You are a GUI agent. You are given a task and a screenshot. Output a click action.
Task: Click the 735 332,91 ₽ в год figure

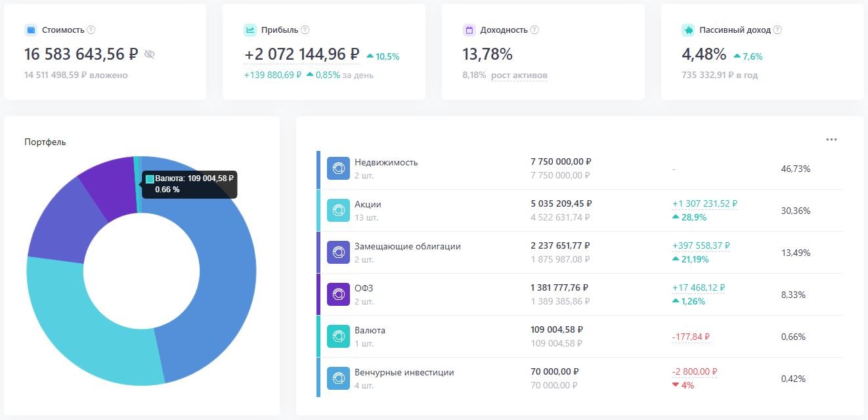720,75
